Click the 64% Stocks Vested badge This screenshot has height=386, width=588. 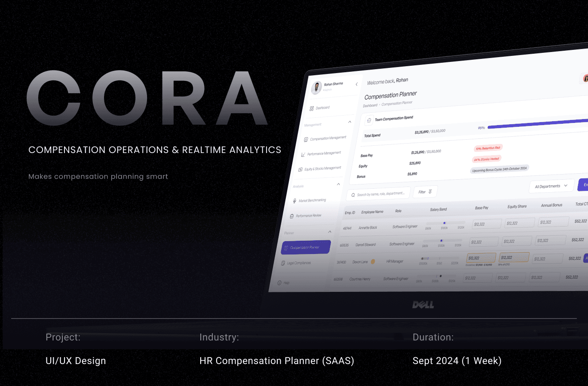tap(487, 159)
